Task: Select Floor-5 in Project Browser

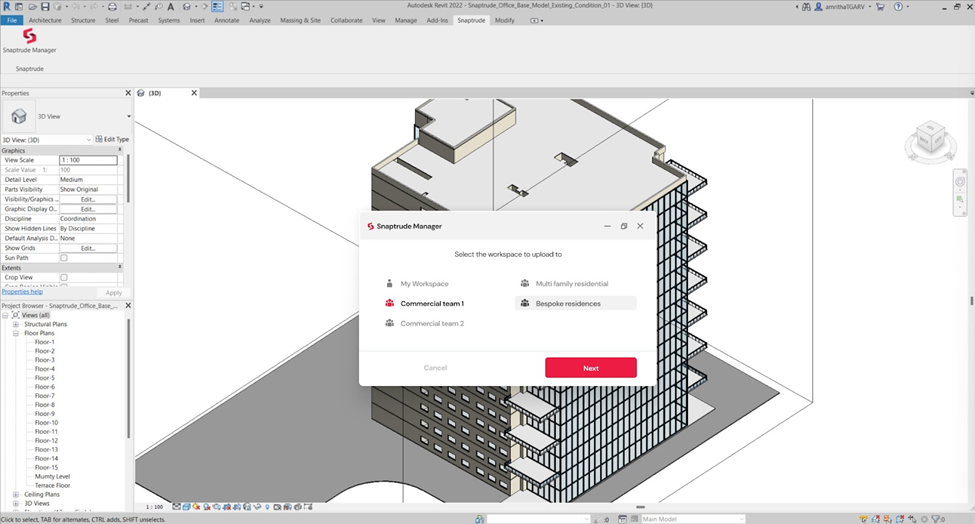Action: pos(45,378)
